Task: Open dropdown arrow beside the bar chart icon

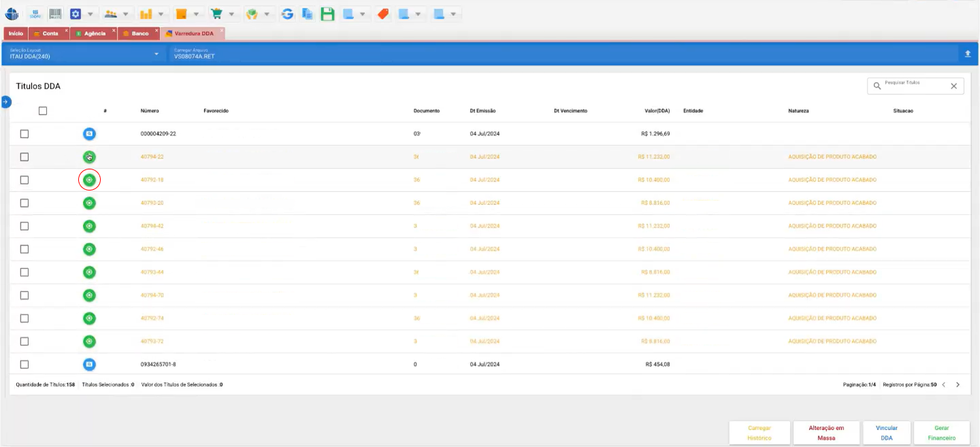Action: tap(161, 14)
